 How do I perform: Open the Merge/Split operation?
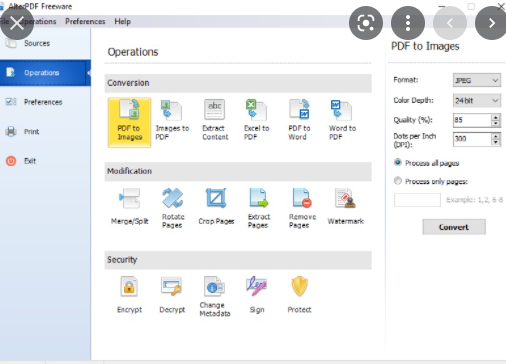[129, 207]
